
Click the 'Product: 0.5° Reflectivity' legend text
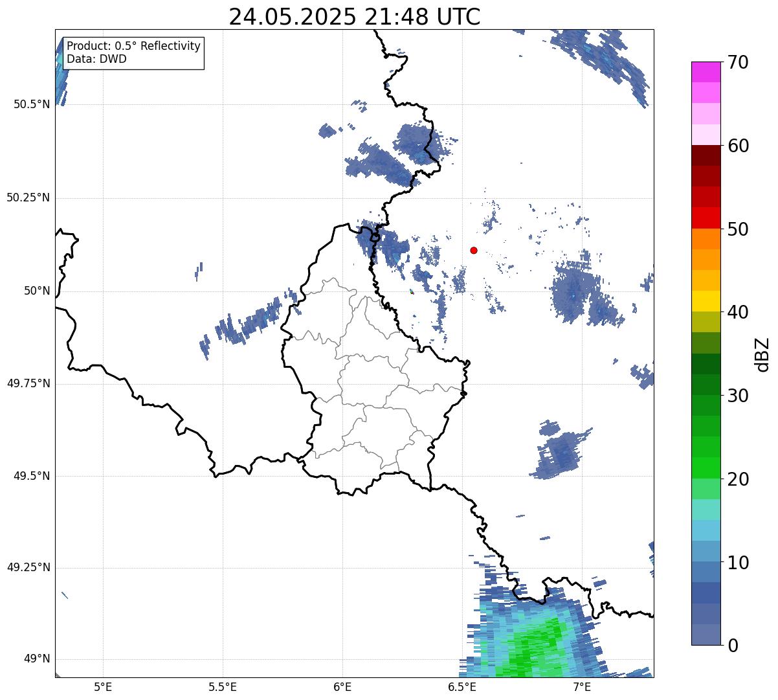coord(133,46)
